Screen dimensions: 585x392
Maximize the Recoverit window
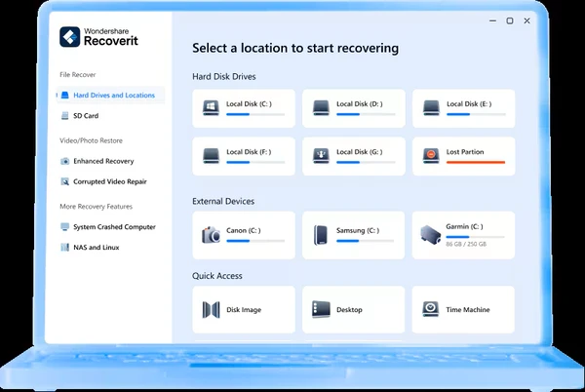point(510,20)
